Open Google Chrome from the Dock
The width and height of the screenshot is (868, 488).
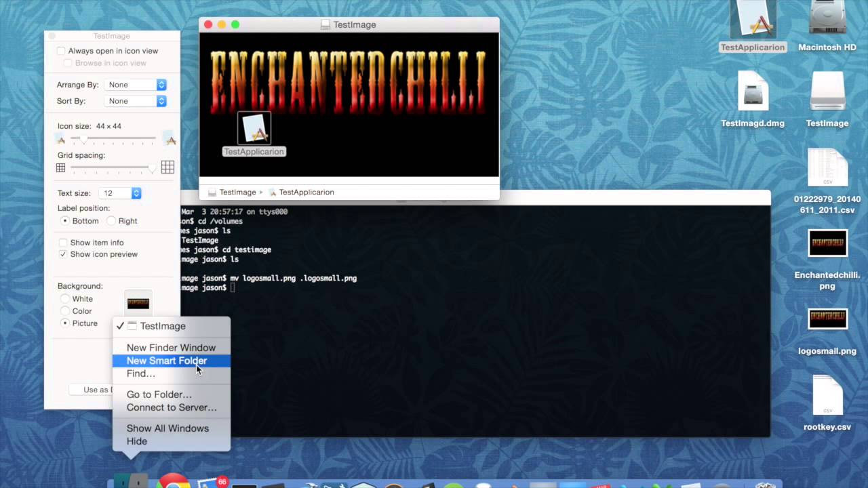point(173,481)
